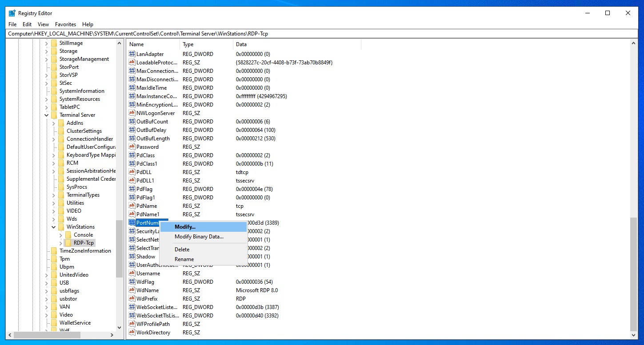Image resolution: width=644 pixels, height=345 pixels.
Task: Select the Console key in tree
Action: click(83, 235)
